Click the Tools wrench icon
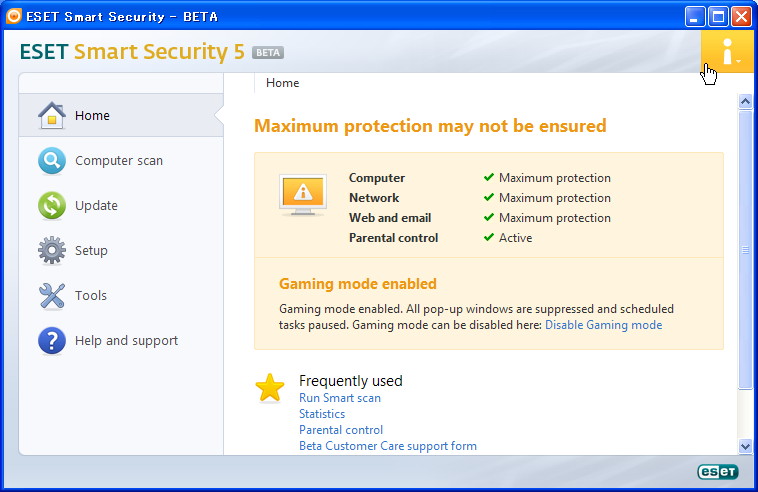This screenshot has height=492, width=758. coord(52,296)
